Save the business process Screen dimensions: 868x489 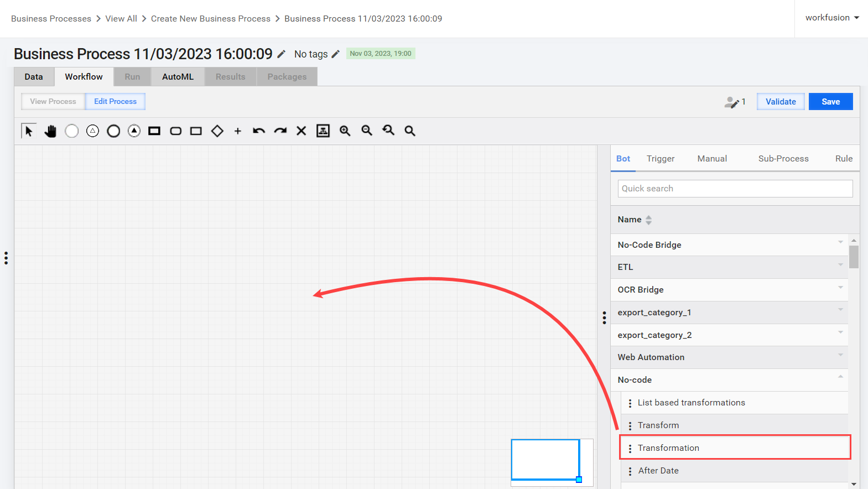(x=830, y=102)
